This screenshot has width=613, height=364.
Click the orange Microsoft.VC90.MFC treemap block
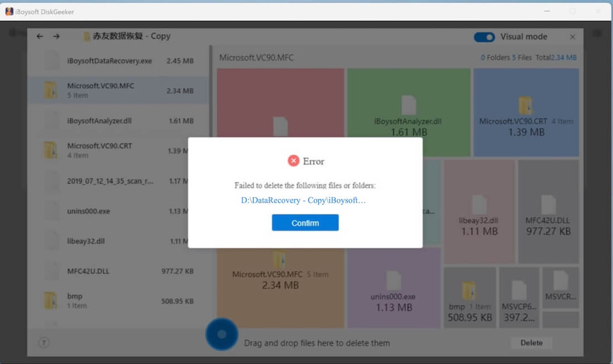[280, 287]
